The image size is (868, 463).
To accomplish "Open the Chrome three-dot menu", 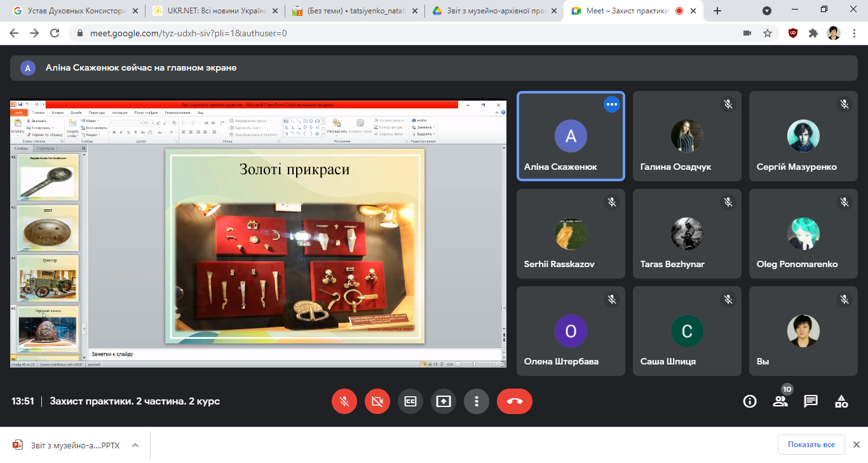I will coord(853,33).
